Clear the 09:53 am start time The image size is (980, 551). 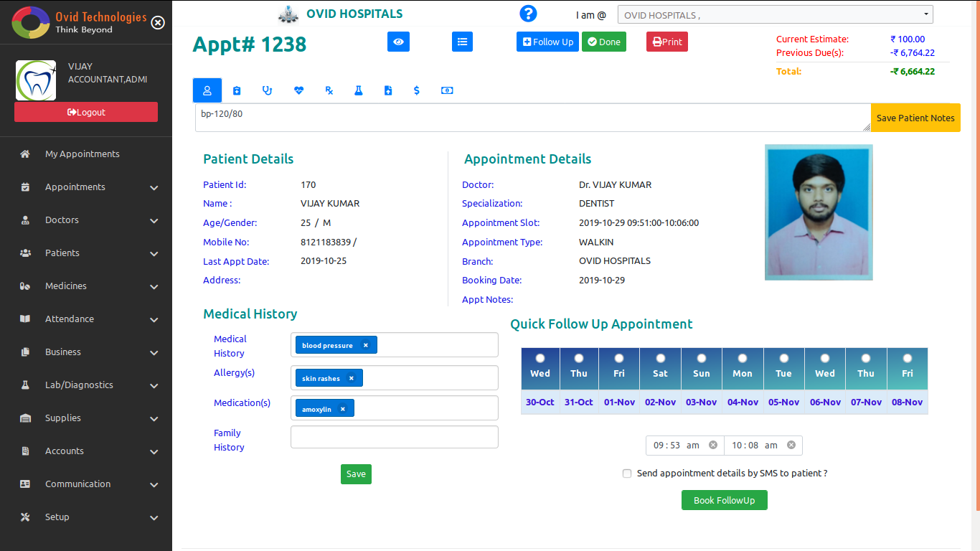pos(713,445)
